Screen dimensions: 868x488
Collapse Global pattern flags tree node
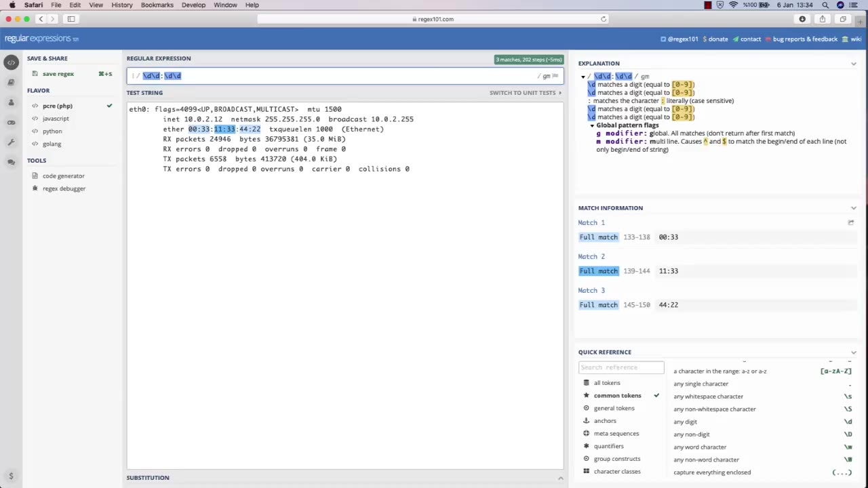click(592, 125)
